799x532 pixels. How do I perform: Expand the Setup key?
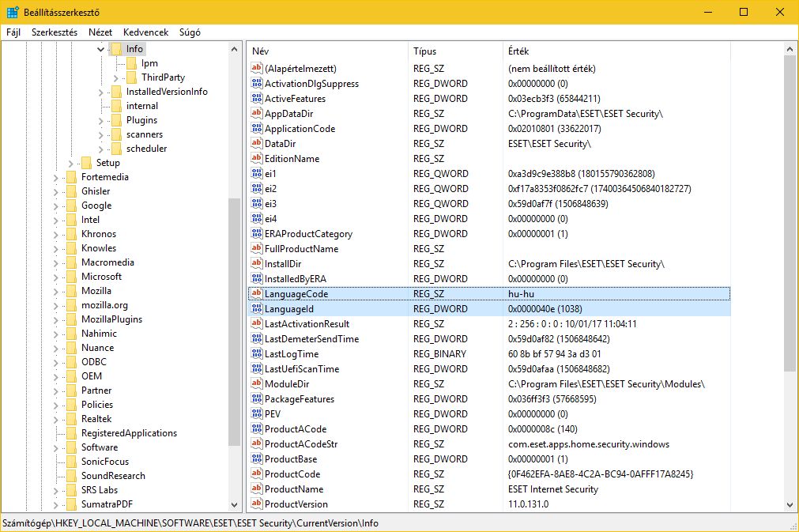[70, 164]
